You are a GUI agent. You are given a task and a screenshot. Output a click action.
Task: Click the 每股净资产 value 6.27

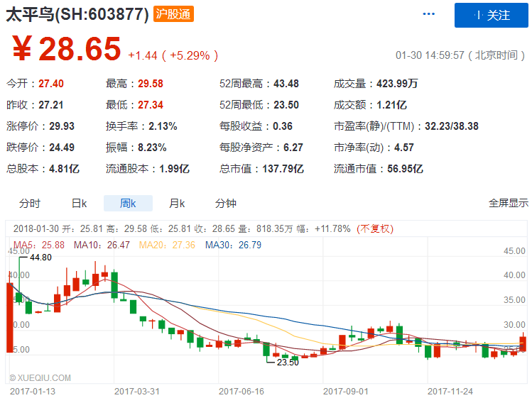[293, 148]
